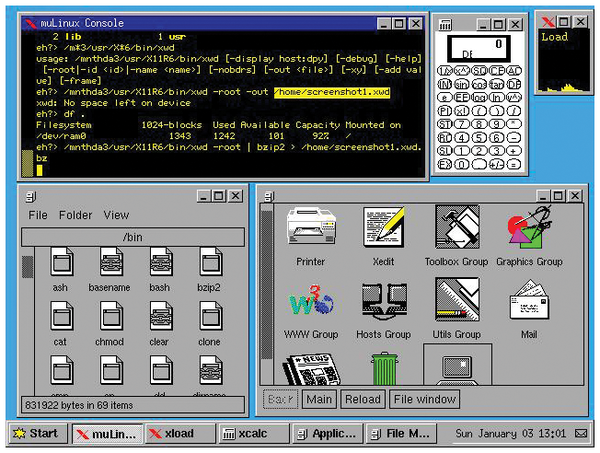Click the Start button on the taskbar
This screenshot has height=453, width=600.
point(38,433)
